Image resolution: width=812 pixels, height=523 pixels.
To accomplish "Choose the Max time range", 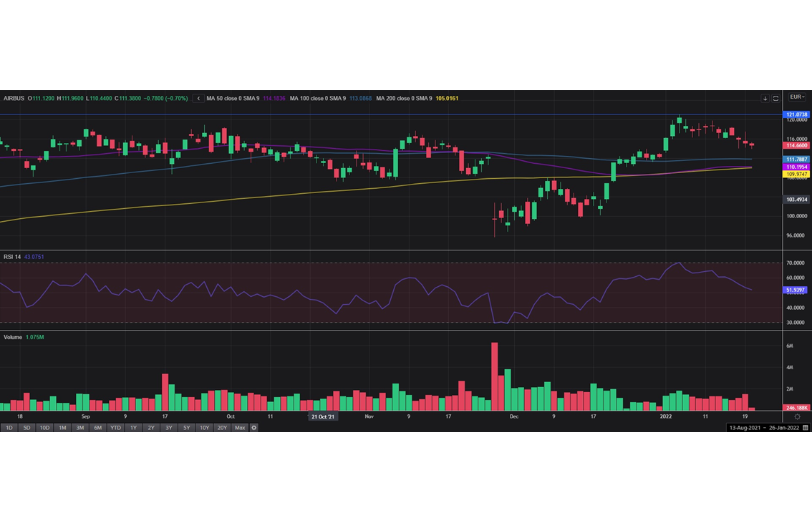I will click(239, 428).
